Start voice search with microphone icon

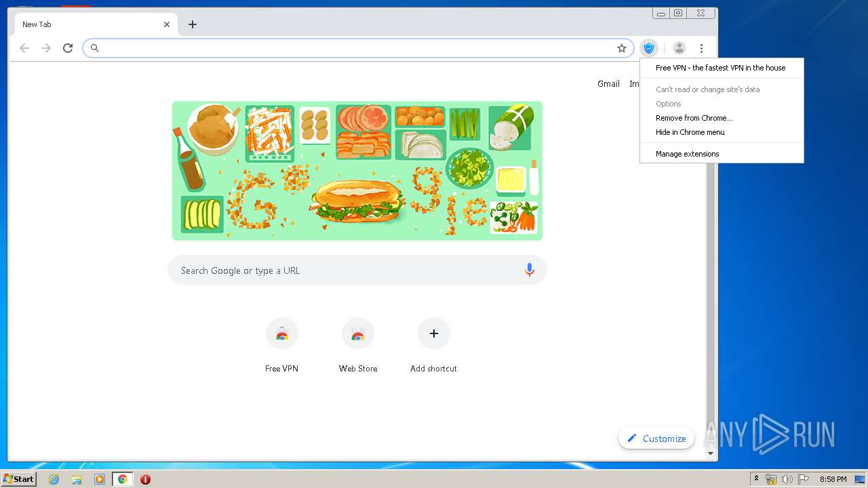click(x=530, y=270)
